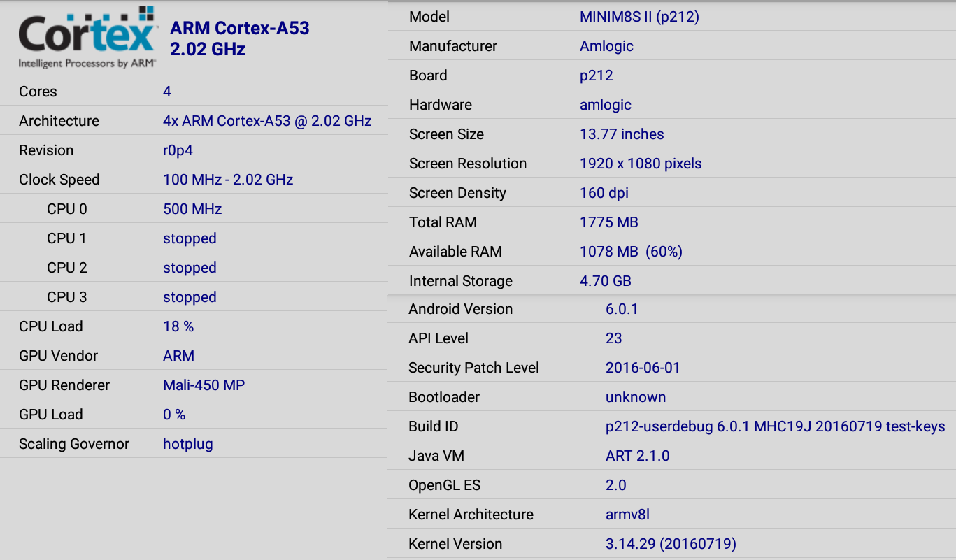Viewport: 956px width, 560px height.
Task: Click the Revision value r0p4
Action: point(178,150)
